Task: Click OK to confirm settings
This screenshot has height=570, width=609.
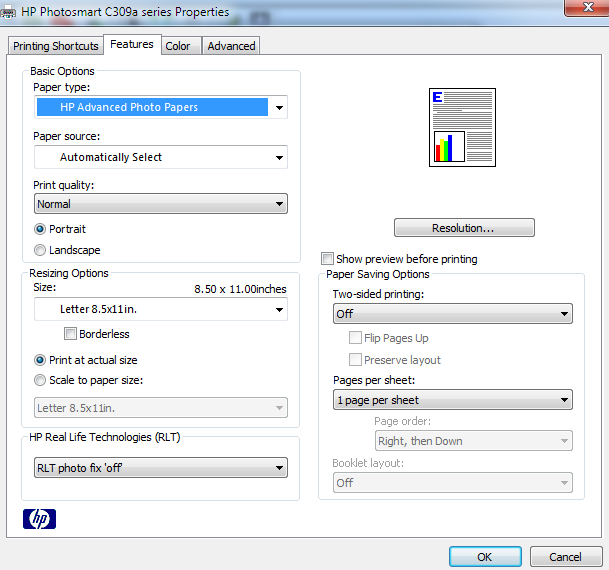Action: click(x=485, y=557)
